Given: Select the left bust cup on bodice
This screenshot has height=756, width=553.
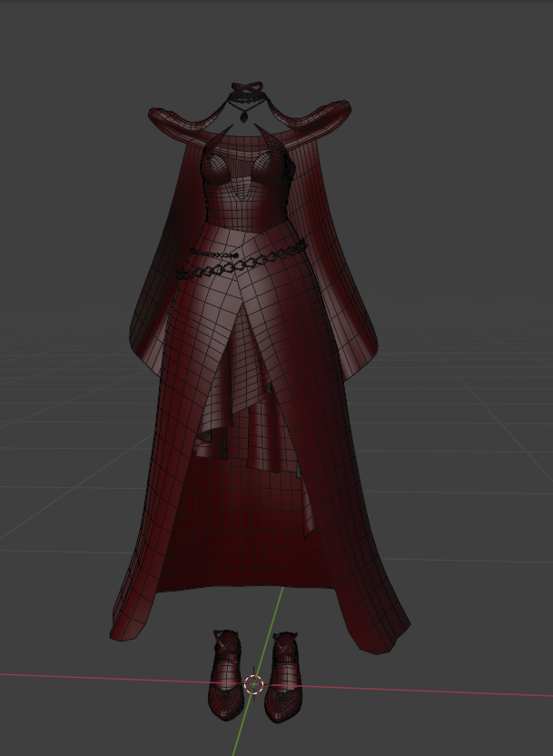Looking at the screenshot, I should click(x=222, y=166).
